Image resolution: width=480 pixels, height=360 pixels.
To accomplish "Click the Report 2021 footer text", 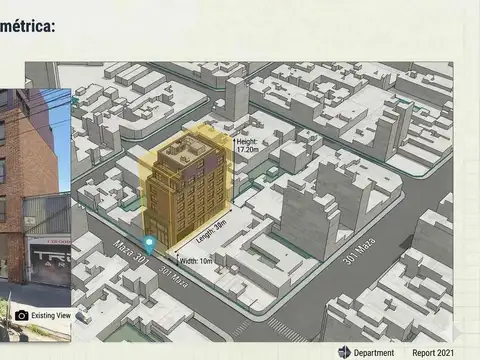I will [x=433, y=353].
